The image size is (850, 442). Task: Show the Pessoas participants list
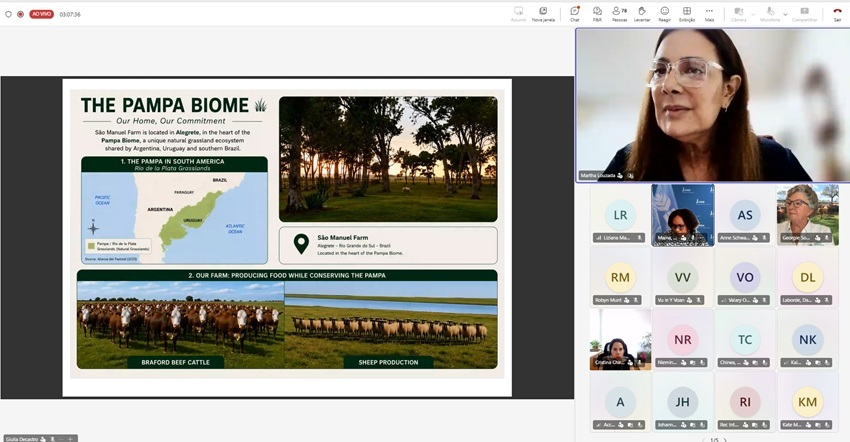[x=620, y=14]
